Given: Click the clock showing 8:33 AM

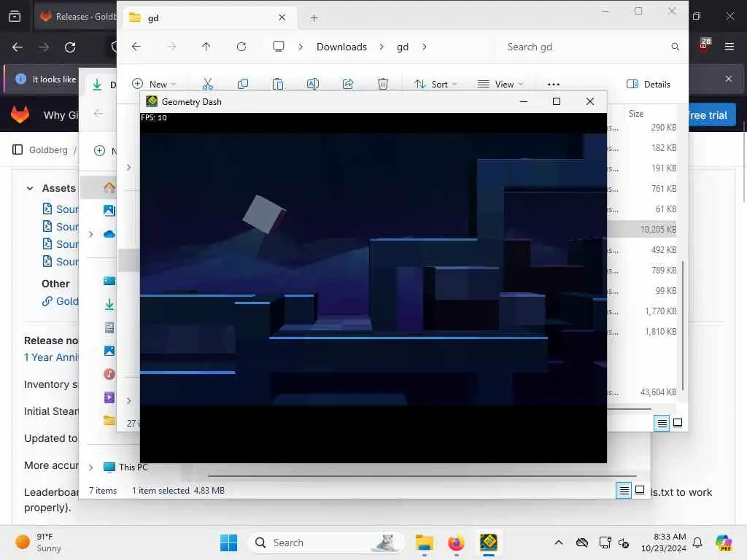Looking at the screenshot, I should click(664, 542).
